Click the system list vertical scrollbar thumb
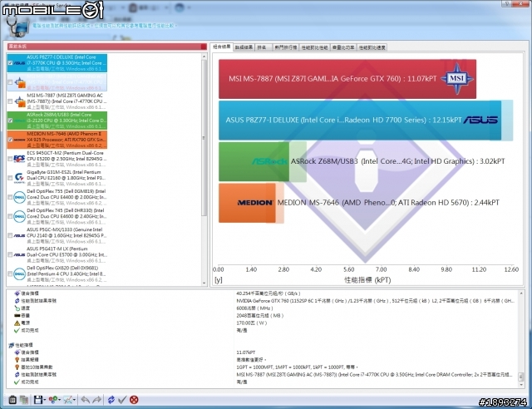The width and height of the screenshot is (532, 409). [x=204, y=137]
